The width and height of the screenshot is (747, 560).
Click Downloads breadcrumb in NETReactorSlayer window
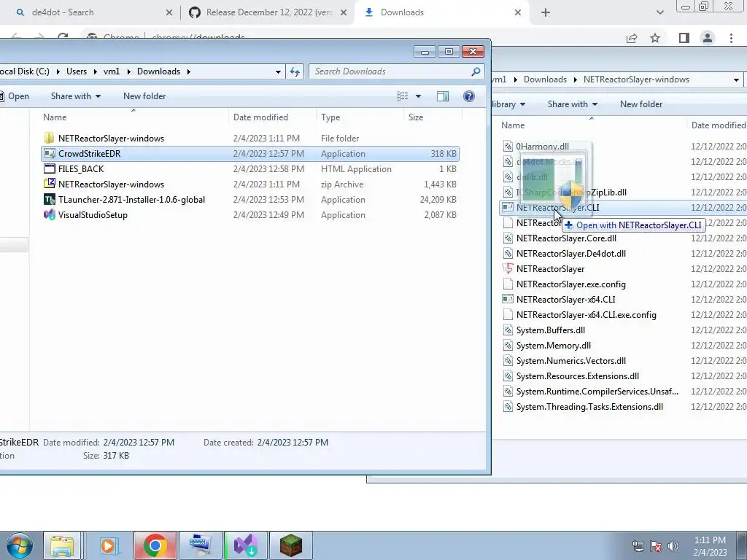click(545, 79)
